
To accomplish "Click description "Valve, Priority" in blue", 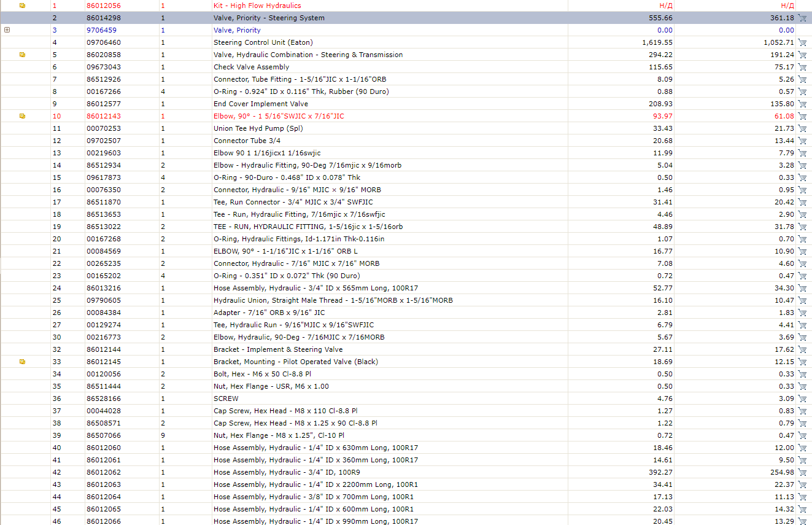I will pyautogui.click(x=237, y=30).
